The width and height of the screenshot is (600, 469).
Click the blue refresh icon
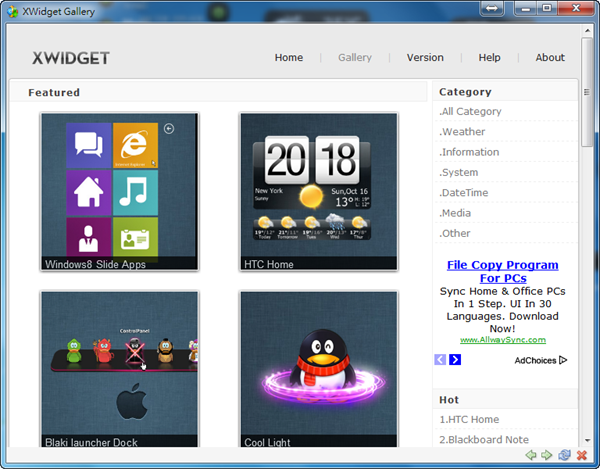click(564, 455)
